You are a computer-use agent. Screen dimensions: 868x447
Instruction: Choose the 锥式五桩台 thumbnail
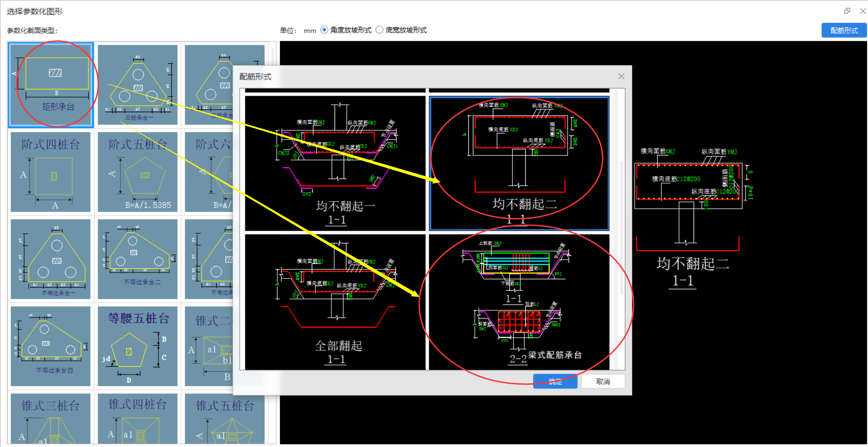coord(224,418)
